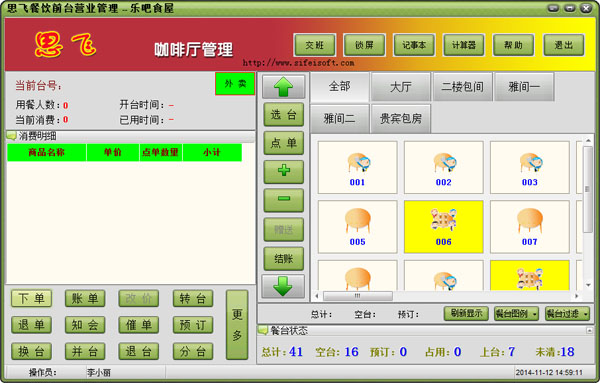
Task: Switch to the 雅间二 tab
Action: [340, 118]
